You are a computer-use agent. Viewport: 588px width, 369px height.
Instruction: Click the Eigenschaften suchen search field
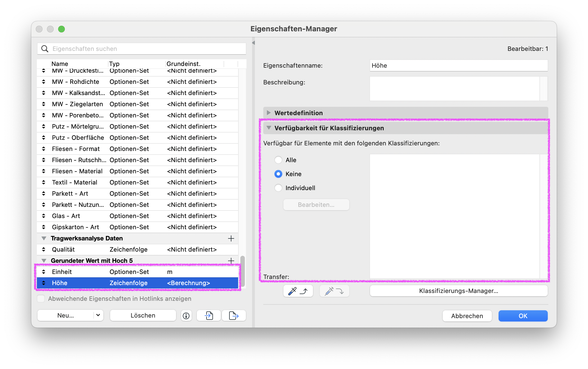click(141, 49)
